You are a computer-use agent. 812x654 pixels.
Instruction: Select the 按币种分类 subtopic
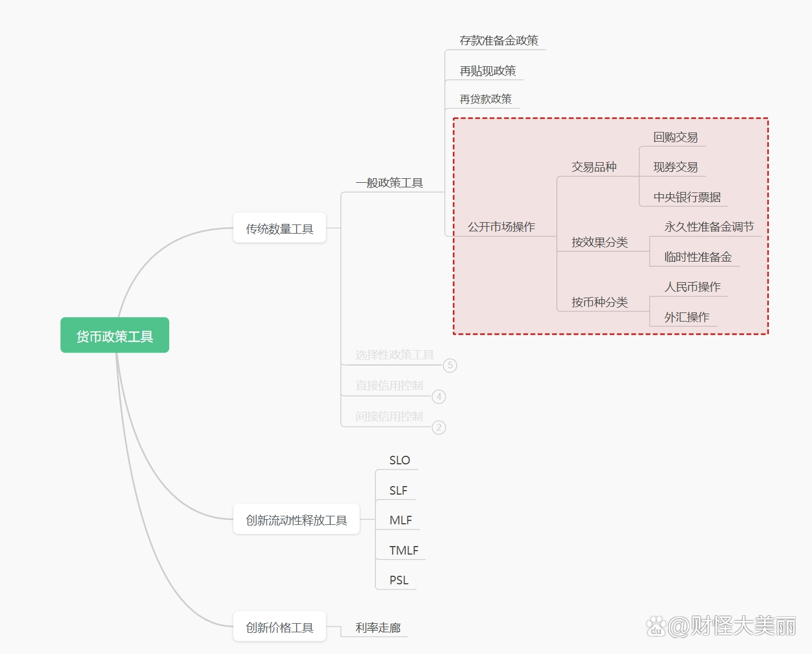pos(599,302)
